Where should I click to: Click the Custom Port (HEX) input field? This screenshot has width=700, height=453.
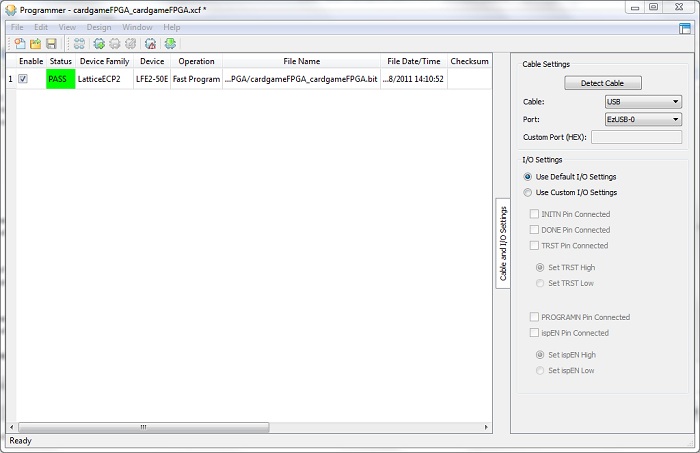(636, 137)
